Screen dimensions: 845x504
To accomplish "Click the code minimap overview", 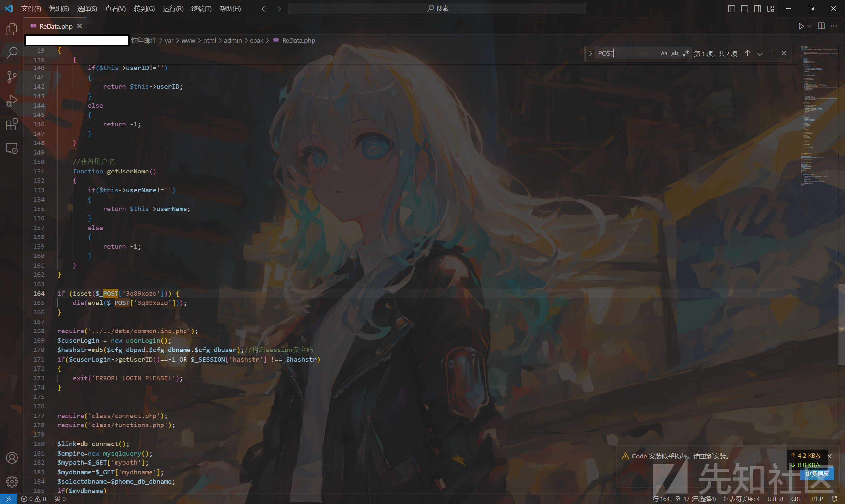I will pyautogui.click(x=819, y=115).
